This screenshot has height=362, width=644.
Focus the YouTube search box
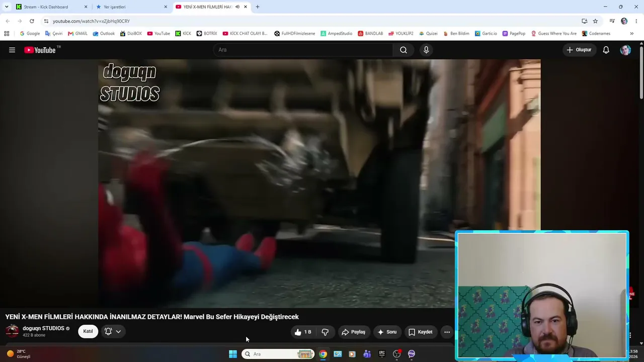coord(303,50)
